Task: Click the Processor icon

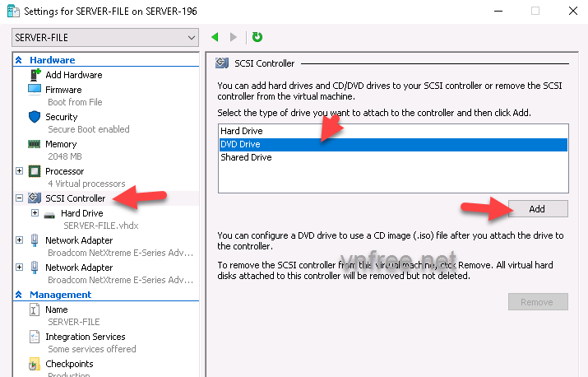Action: tap(35, 171)
